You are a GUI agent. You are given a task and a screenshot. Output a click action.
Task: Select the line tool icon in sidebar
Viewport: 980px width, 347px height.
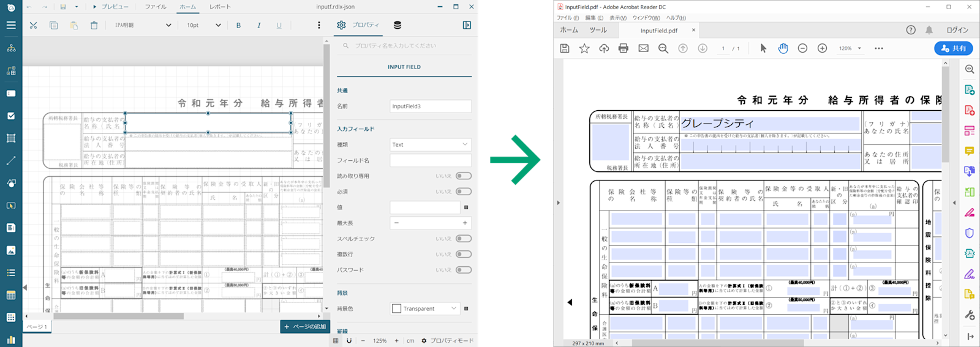click(x=11, y=160)
